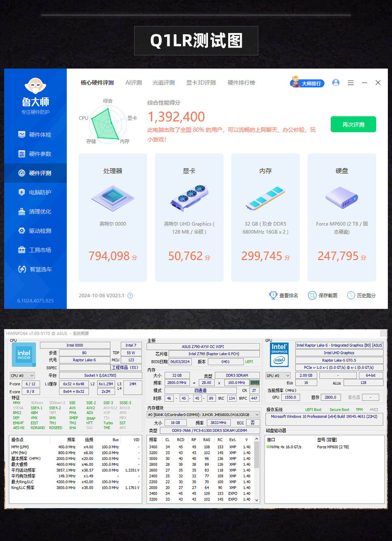Click the 基本频率 (HFM) row
The image size is (392, 541).
point(76,458)
